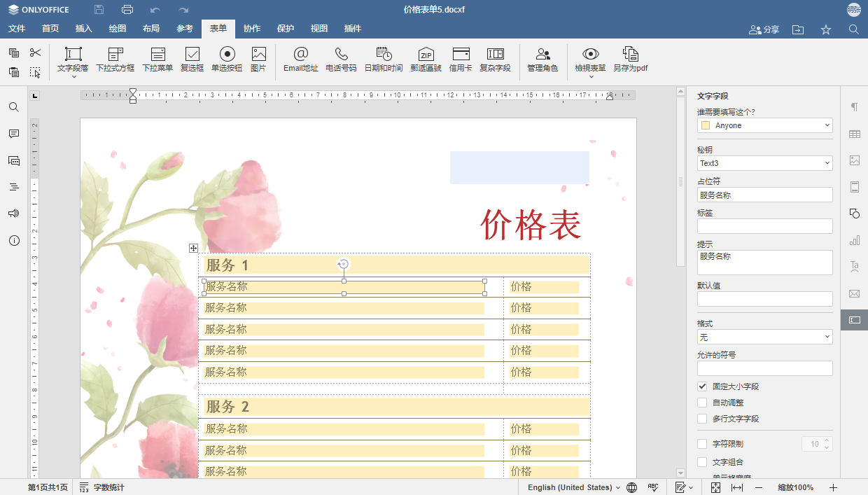Click the 占位符 field showing 服务名称
This screenshot has height=495, width=868.
pyautogui.click(x=764, y=194)
